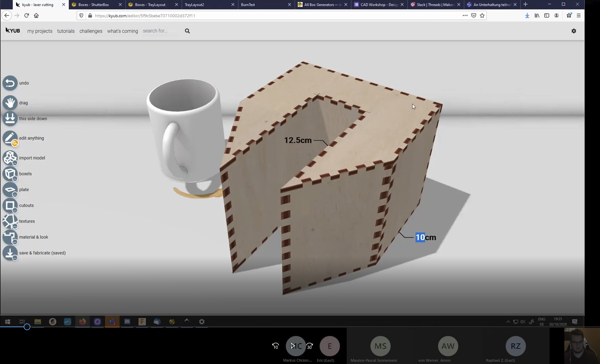This screenshot has height=364, width=600.
Task: Click save & fabricate icon
Action: tap(10, 253)
